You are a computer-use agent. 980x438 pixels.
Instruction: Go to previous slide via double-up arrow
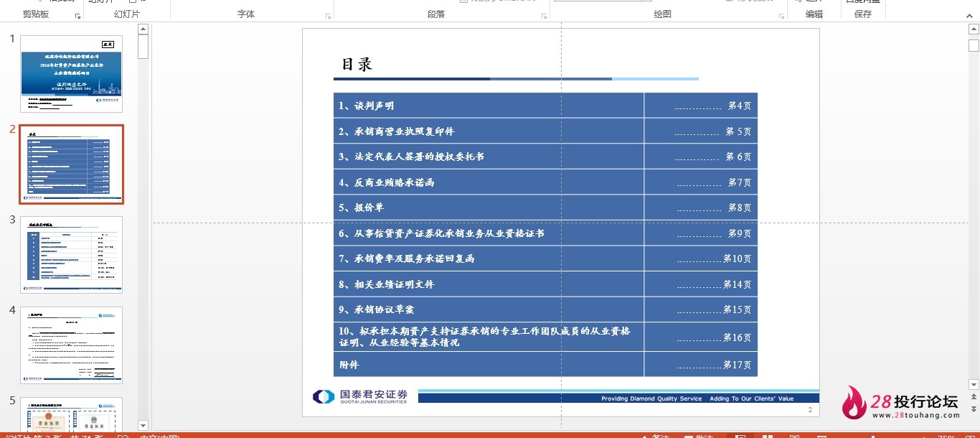(x=974, y=399)
